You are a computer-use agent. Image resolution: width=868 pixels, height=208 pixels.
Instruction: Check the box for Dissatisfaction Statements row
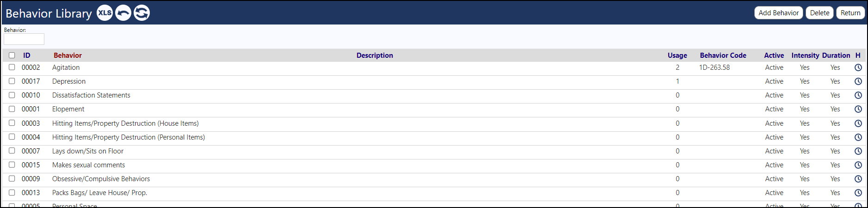click(x=12, y=95)
